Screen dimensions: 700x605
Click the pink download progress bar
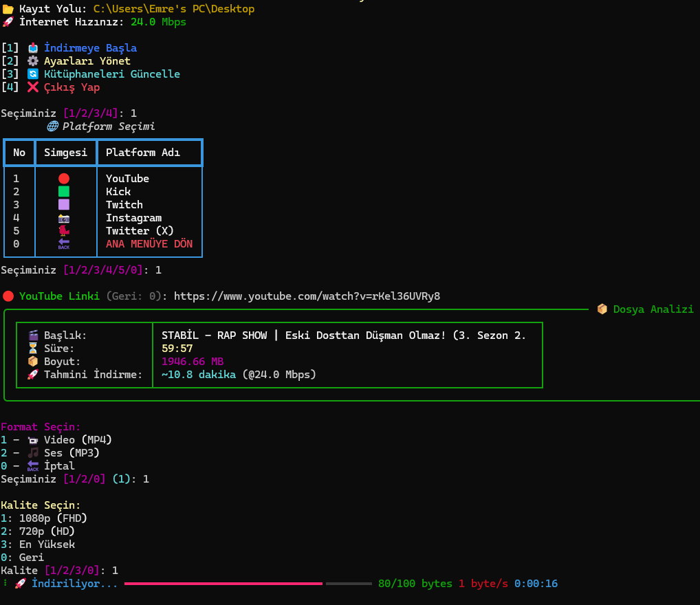coord(223,584)
